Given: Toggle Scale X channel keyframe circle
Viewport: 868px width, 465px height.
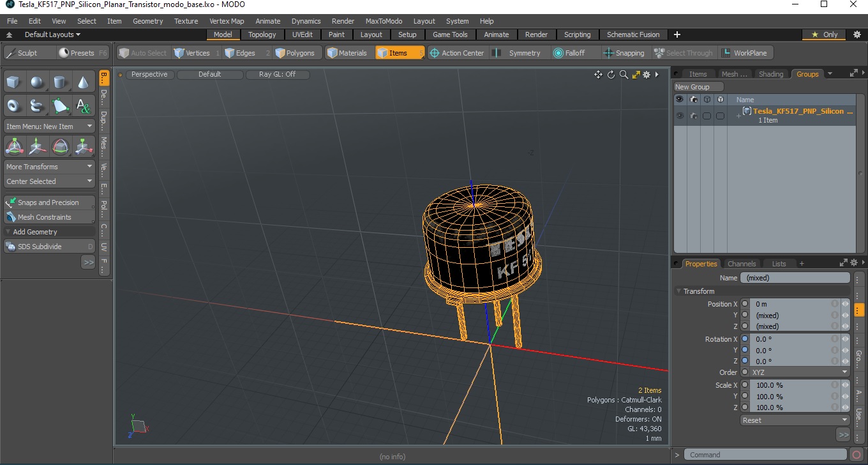Looking at the screenshot, I should tap(745, 385).
